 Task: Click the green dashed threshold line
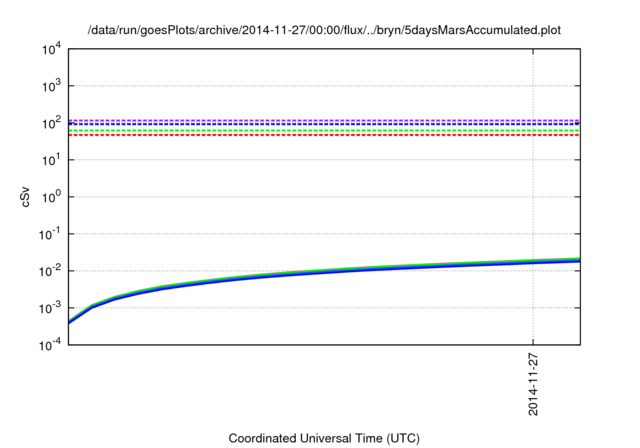[324, 130]
